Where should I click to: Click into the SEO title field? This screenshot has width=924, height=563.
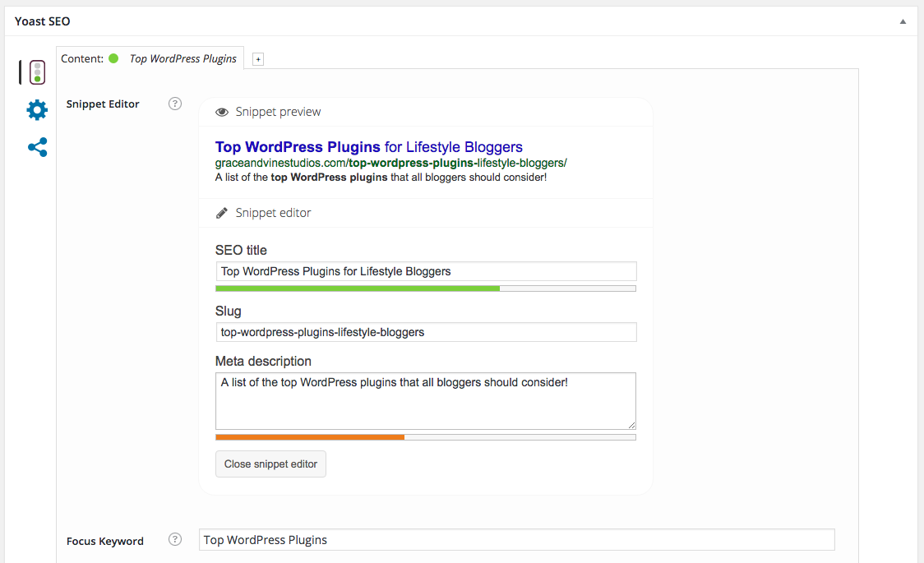[x=425, y=271]
